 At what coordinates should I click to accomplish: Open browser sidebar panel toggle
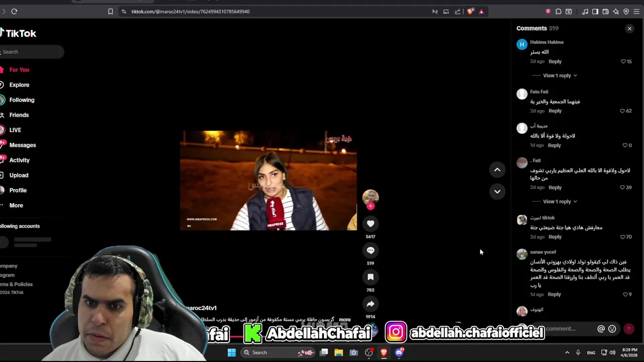(595, 12)
